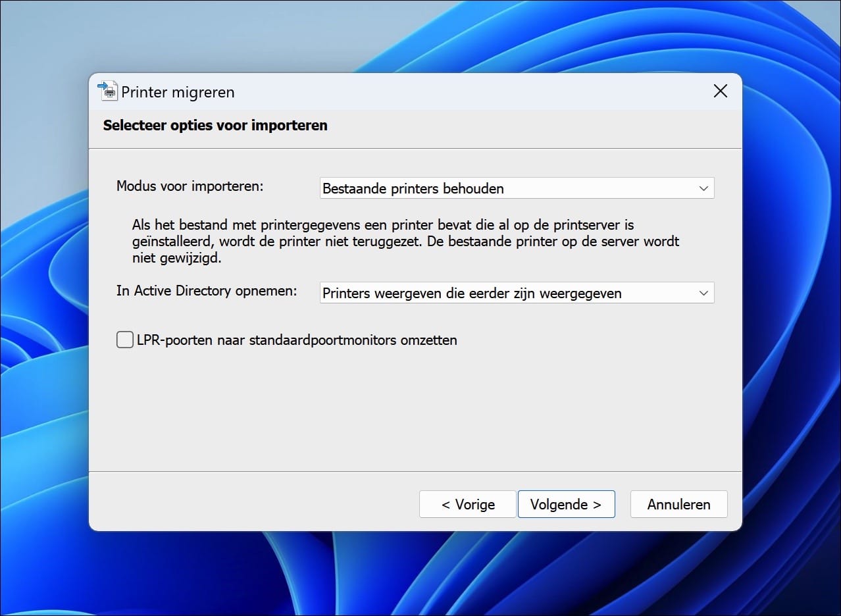The height and width of the screenshot is (616, 841).
Task: Select the printer icon beside the window title
Action: [107, 91]
